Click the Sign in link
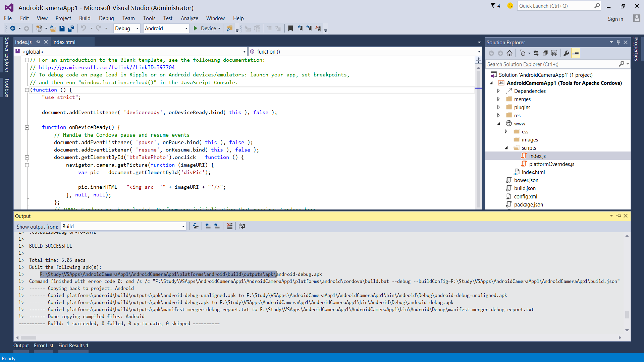This screenshot has width=644, height=362. (x=615, y=19)
